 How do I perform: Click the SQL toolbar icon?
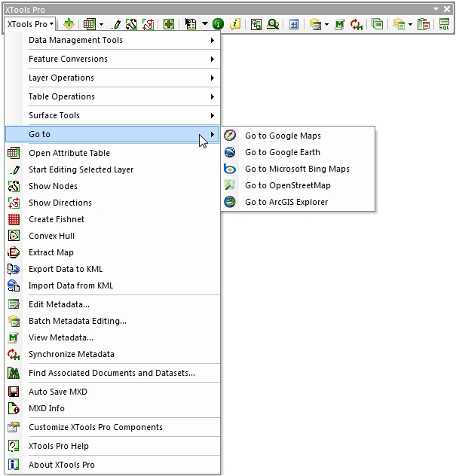click(444, 24)
